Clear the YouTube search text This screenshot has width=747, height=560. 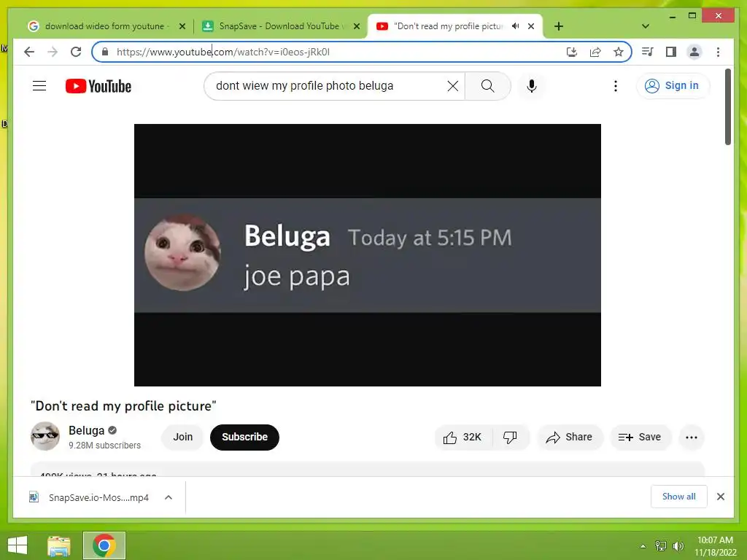452,86
